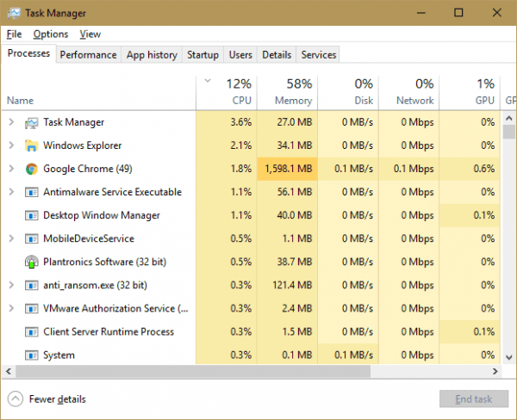Open the File menu
Screen dimensions: 517x420
14,34
